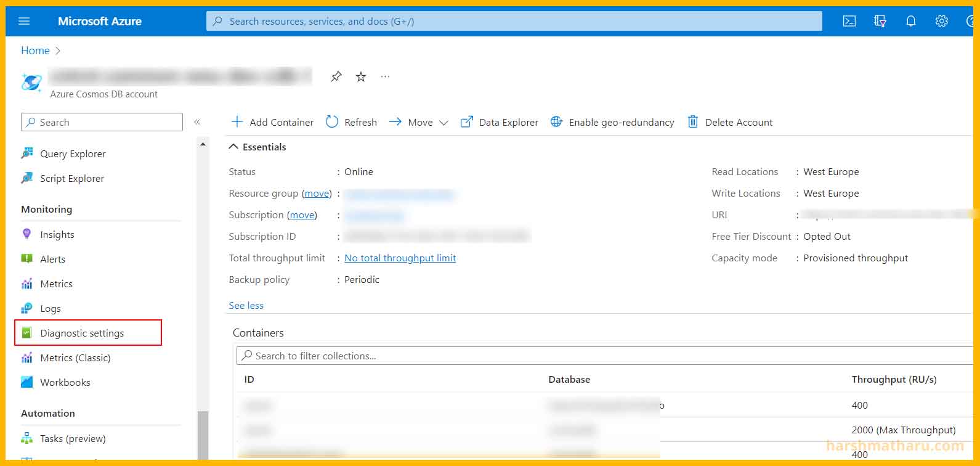Open the more options ellipsis beside title

[x=386, y=76]
